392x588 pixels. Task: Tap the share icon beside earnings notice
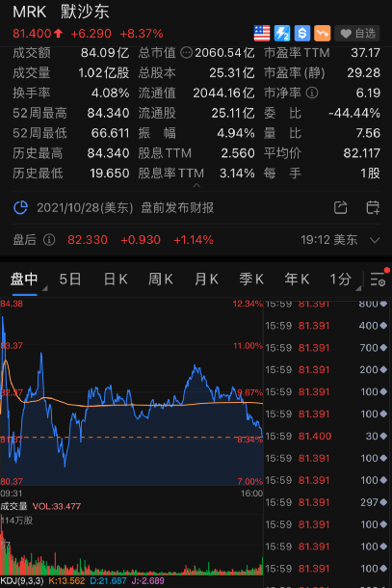tap(340, 207)
